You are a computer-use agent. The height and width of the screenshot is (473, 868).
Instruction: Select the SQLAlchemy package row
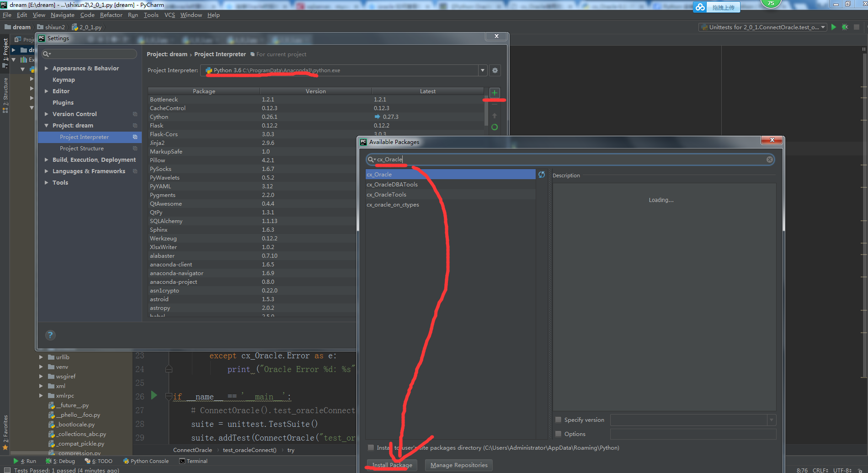[x=252, y=221]
